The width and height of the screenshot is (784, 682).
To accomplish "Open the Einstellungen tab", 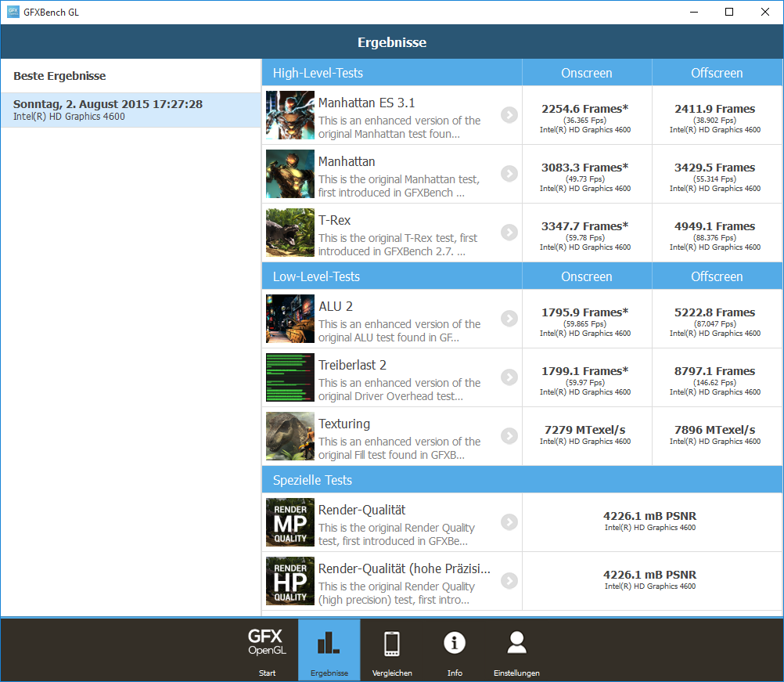I will 516,649.
